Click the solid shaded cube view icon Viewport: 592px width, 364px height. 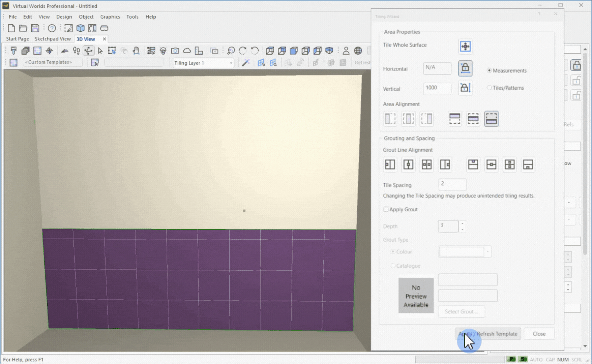294,51
